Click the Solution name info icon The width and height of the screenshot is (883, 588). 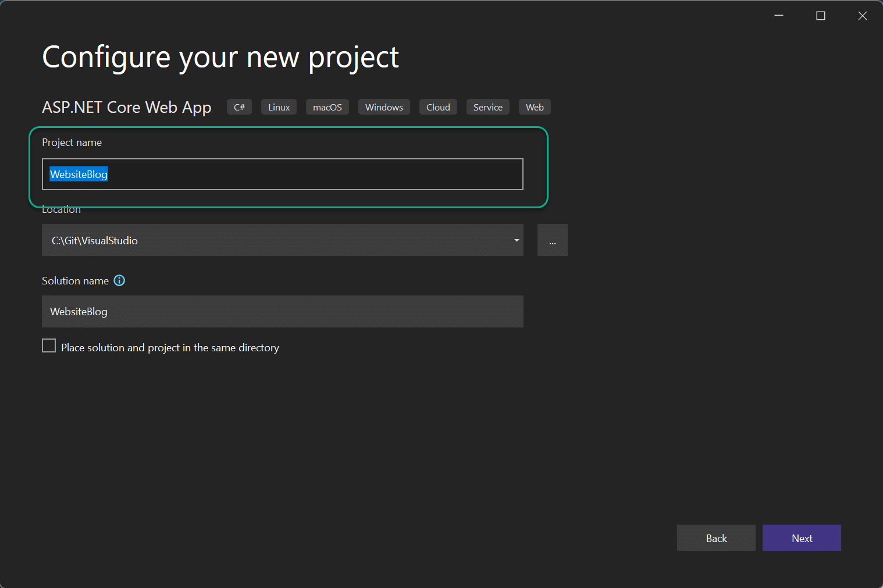(x=119, y=280)
